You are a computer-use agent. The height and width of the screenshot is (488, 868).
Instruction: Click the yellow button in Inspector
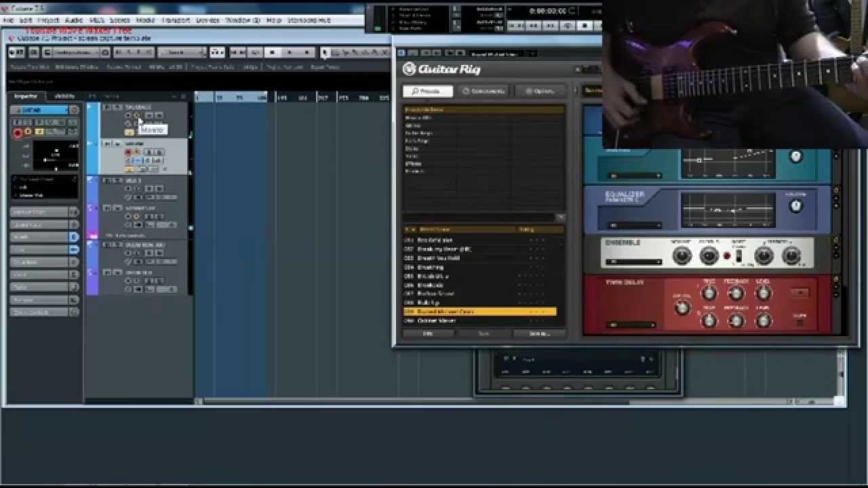[39, 132]
